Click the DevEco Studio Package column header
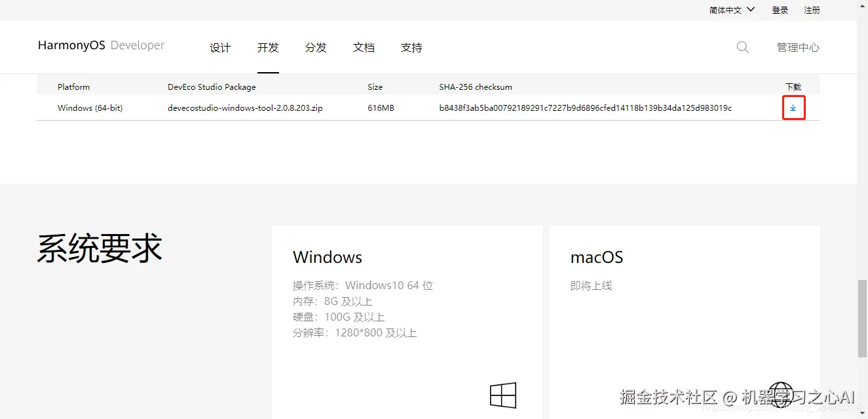Viewport: 868px width, 419px height. pyautogui.click(x=212, y=87)
